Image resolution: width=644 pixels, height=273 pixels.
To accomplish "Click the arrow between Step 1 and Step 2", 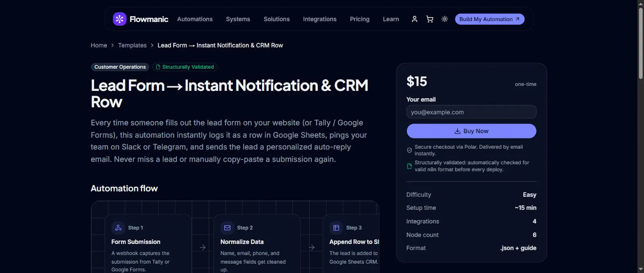I will tap(203, 247).
